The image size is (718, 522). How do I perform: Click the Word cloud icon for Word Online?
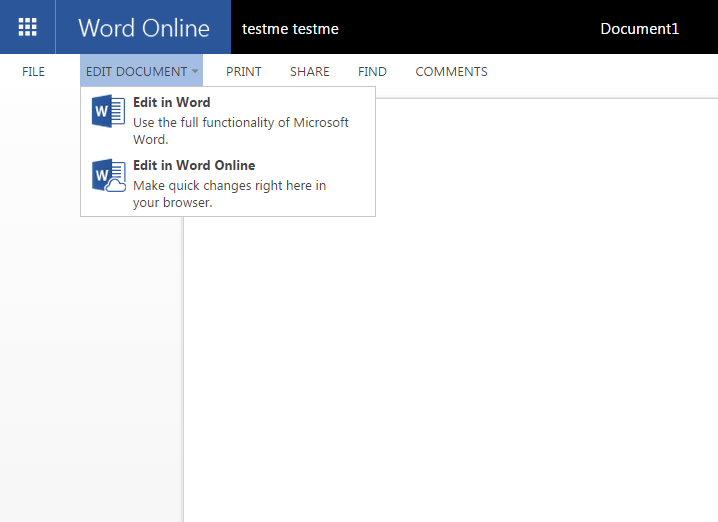109,175
